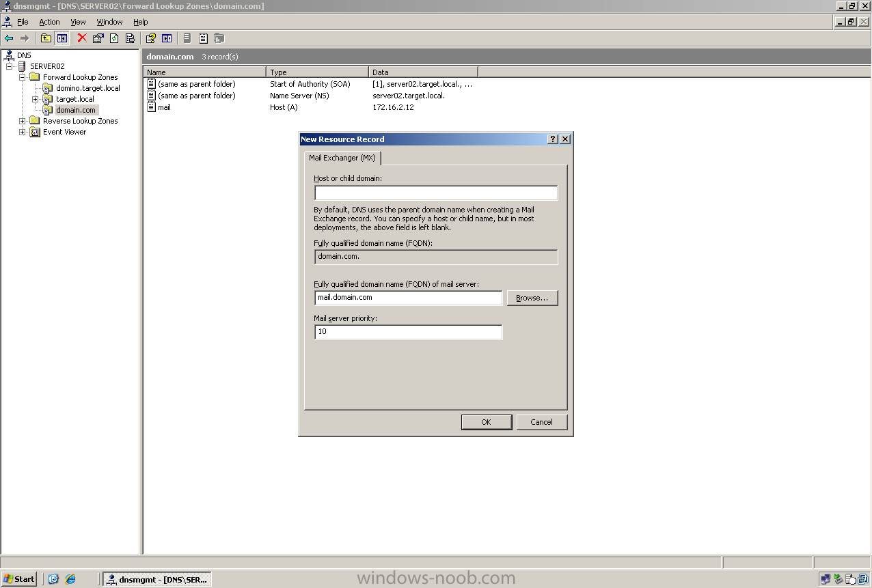Launch Internet Explorer from quick launch
The height and width of the screenshot is (588, 872).
(70, 579)
